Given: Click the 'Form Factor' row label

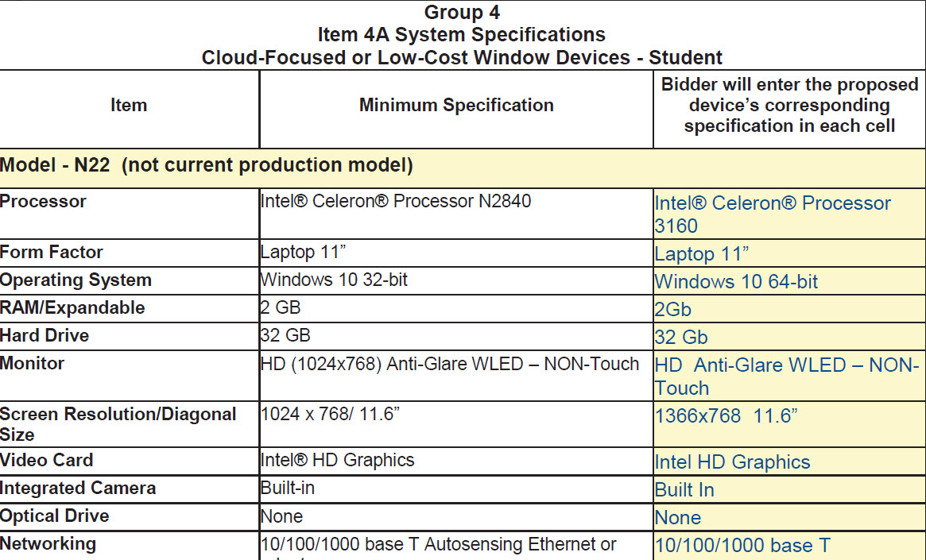Looking at the screenshot, I should [52, 252].
